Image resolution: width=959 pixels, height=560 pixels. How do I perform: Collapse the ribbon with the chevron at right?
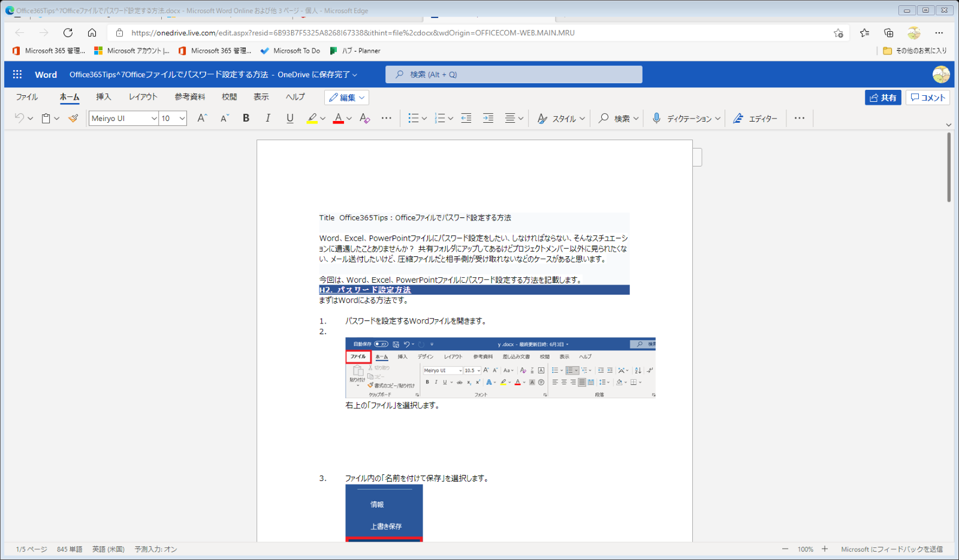click(x=949, y=125)
